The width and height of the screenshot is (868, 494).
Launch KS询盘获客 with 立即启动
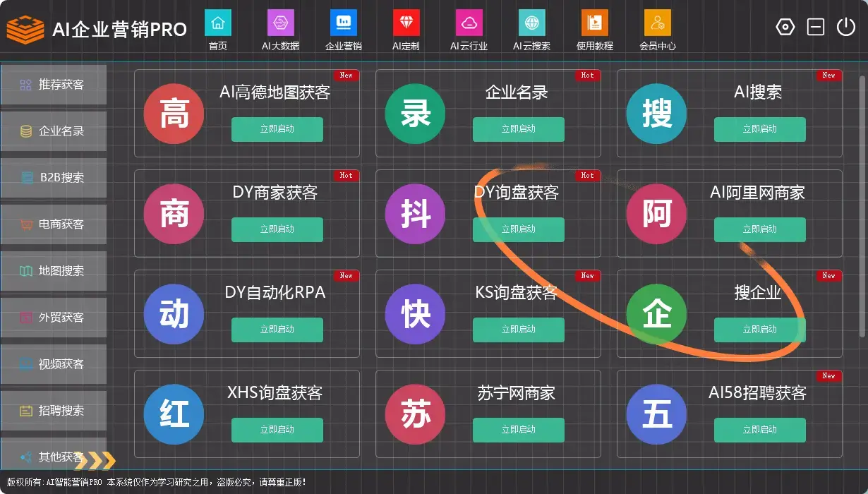tap(519, 330)
